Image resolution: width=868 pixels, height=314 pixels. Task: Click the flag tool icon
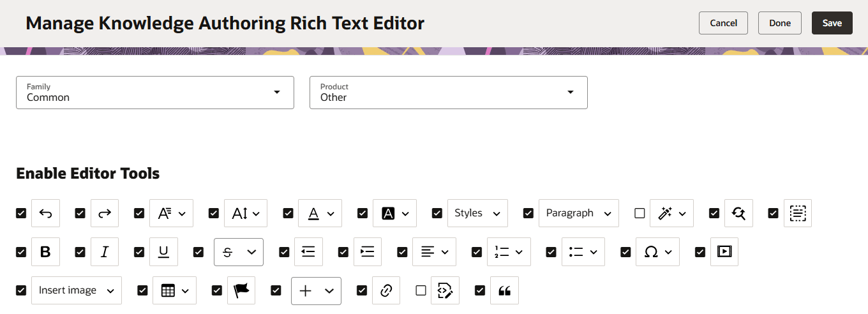(241, 290)
